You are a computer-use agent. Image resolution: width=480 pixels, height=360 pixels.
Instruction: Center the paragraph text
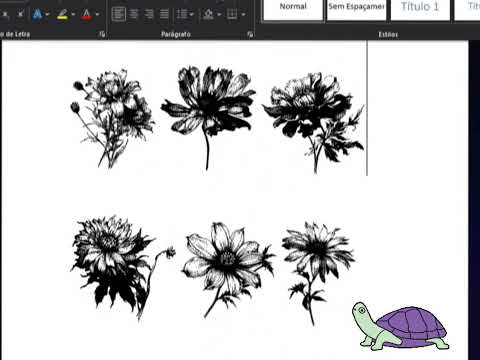(x=133, y=14)
